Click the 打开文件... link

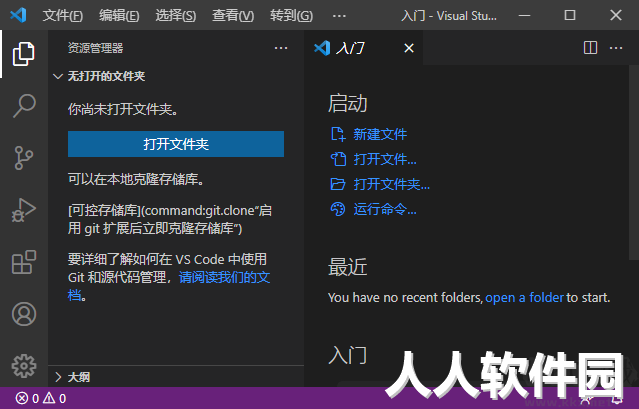point(385,159)
